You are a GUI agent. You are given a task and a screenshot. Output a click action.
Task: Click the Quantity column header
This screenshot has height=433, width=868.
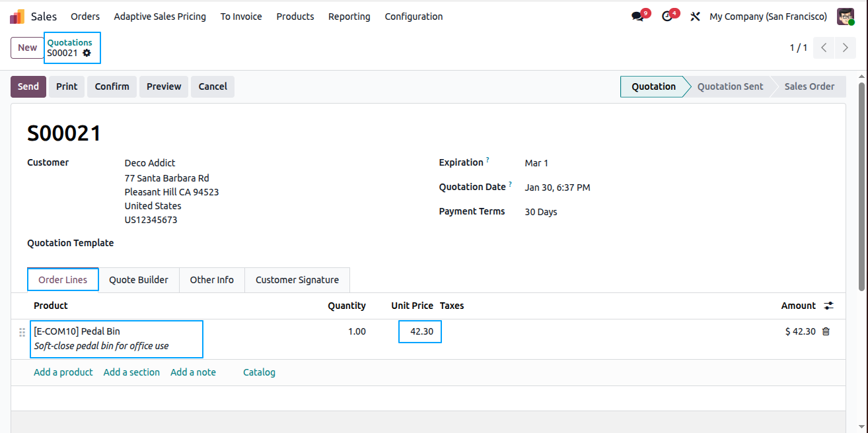tap(347, 306)
